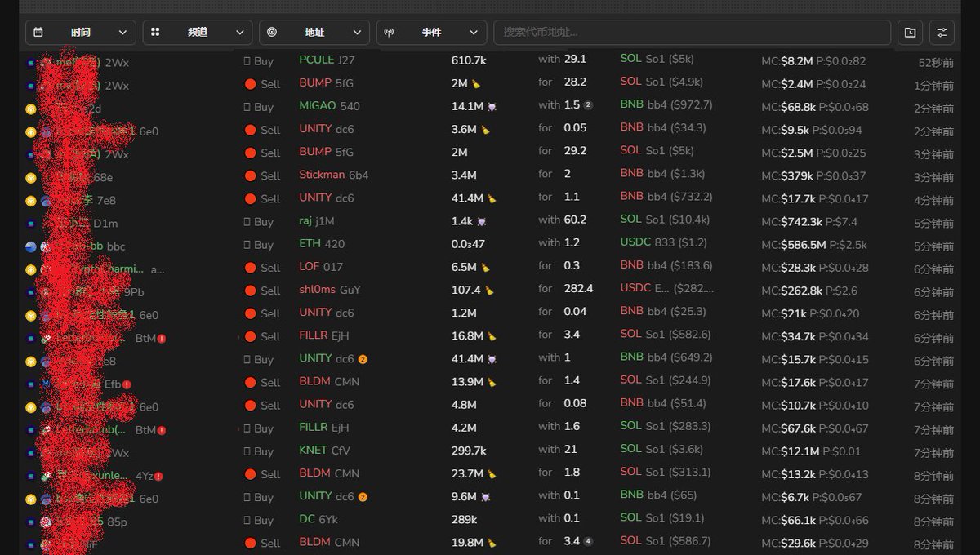The image size is (980, 555).
Task: Click the gray 4 badge in BLDM 19.8M row
Action: click(588, 541)
